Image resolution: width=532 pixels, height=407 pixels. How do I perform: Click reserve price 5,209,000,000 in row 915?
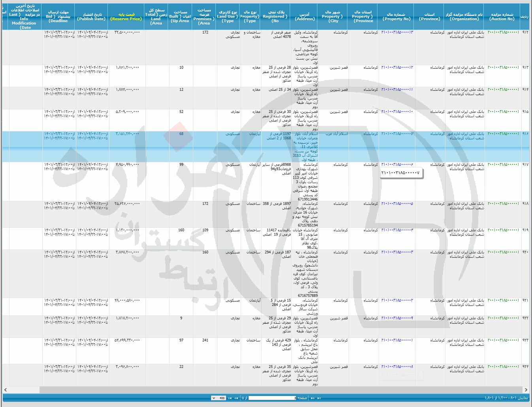coord(128,112)
